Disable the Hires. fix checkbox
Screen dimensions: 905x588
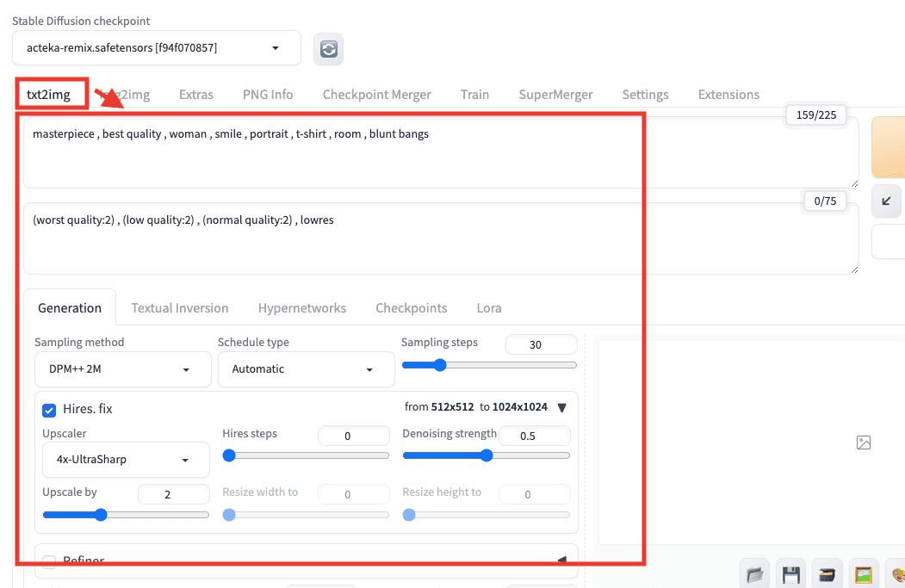point(49,411)
